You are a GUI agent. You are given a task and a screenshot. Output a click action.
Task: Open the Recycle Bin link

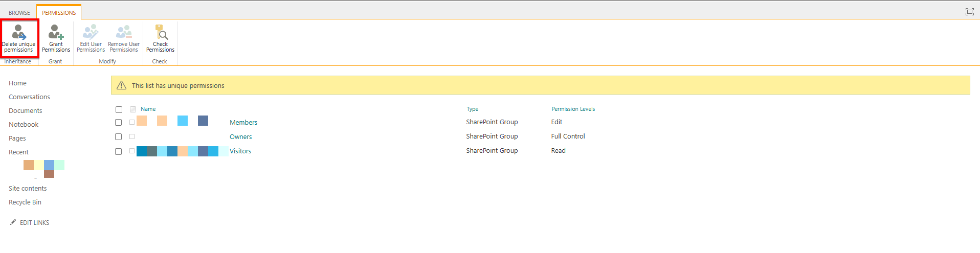(x=25, y=202)
